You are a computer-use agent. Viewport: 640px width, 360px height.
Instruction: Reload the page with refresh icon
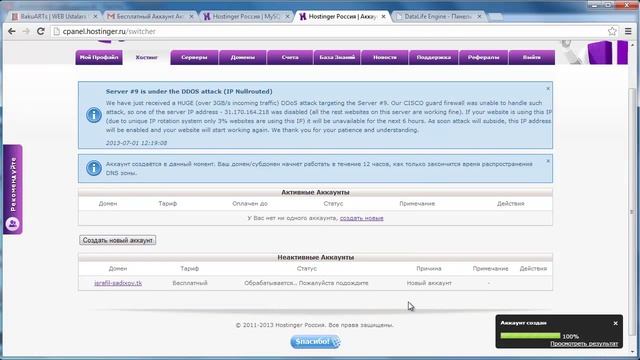pos(40,31)
